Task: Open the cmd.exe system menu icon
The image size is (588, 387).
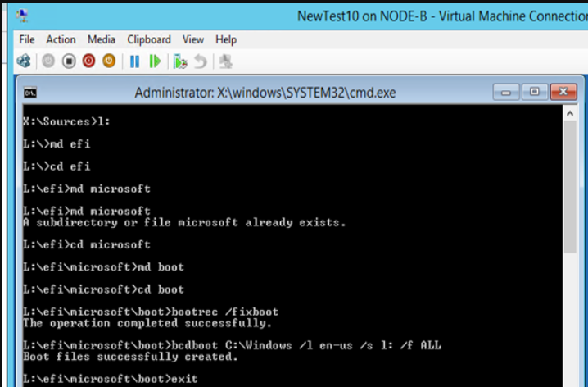Action: tap(30, 93)
